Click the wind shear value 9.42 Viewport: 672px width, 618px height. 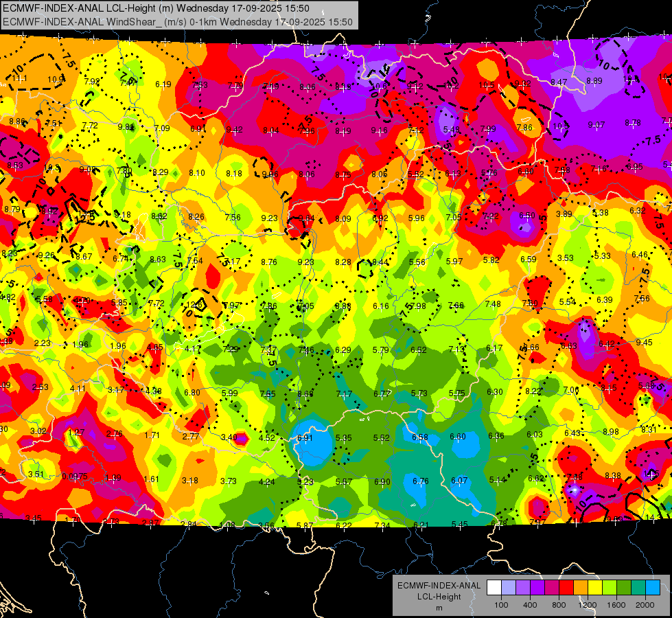(235, 130)
